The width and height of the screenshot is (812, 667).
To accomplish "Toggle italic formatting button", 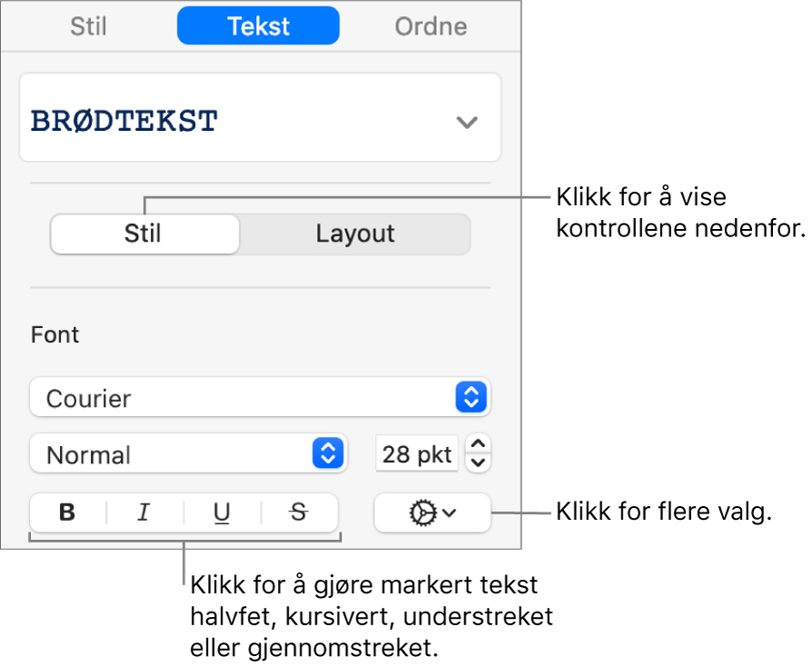I will pos(145,513).
